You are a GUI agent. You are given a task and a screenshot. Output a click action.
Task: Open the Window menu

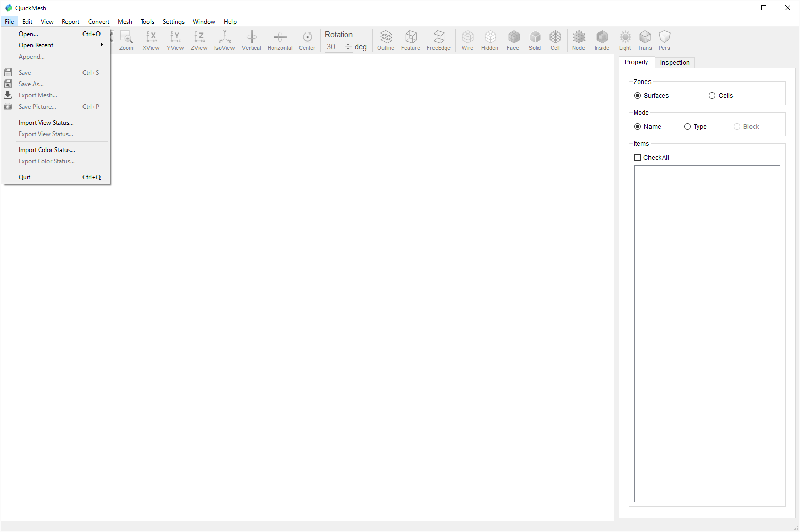coord(204,22)
